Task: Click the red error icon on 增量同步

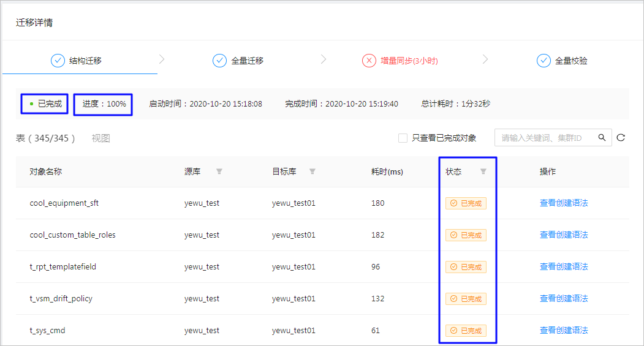Action: (x=369, y=61)
